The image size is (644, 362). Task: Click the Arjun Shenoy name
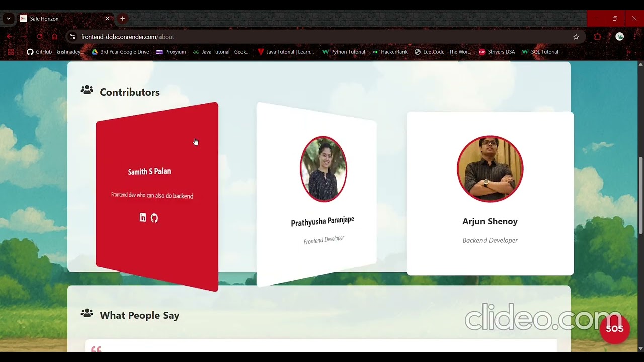(x=490, y=221)
